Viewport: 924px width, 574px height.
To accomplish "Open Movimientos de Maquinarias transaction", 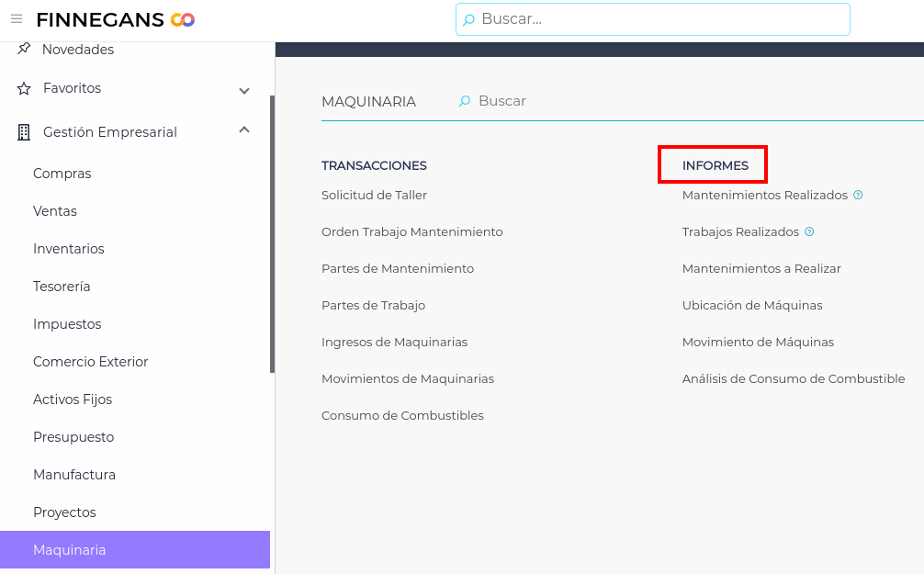I will coord(408,379).
